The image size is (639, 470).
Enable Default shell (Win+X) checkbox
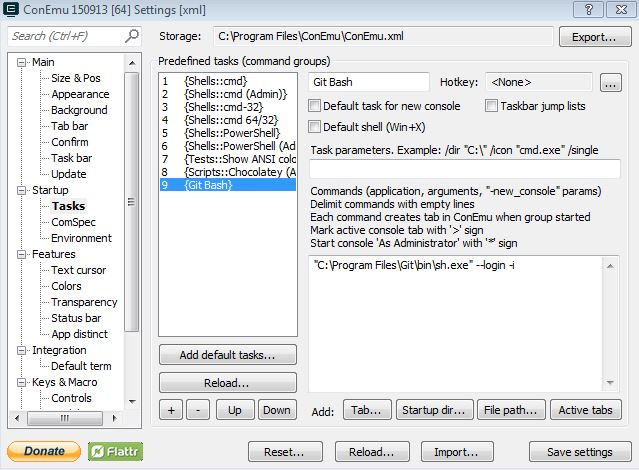[314, 127]
